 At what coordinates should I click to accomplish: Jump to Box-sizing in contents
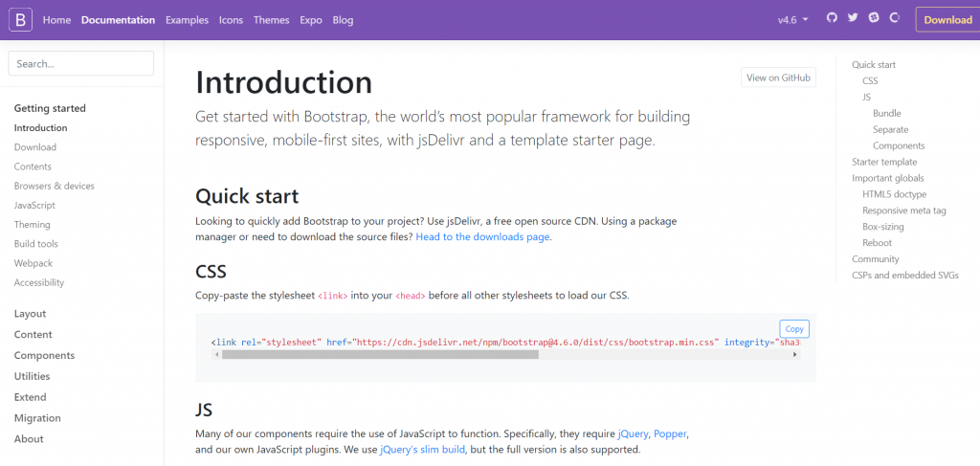coord(883,228)
